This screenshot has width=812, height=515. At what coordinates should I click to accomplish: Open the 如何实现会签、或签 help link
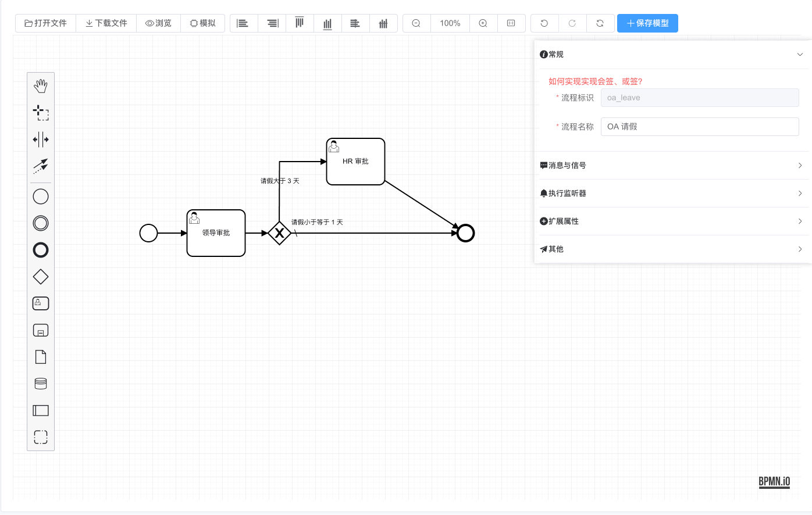point(594,81)
